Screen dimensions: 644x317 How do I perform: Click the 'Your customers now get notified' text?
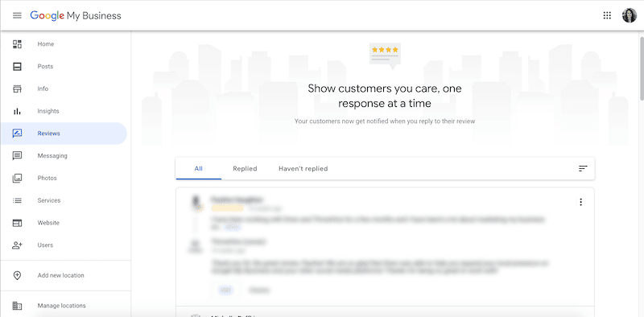pos(385,121)
